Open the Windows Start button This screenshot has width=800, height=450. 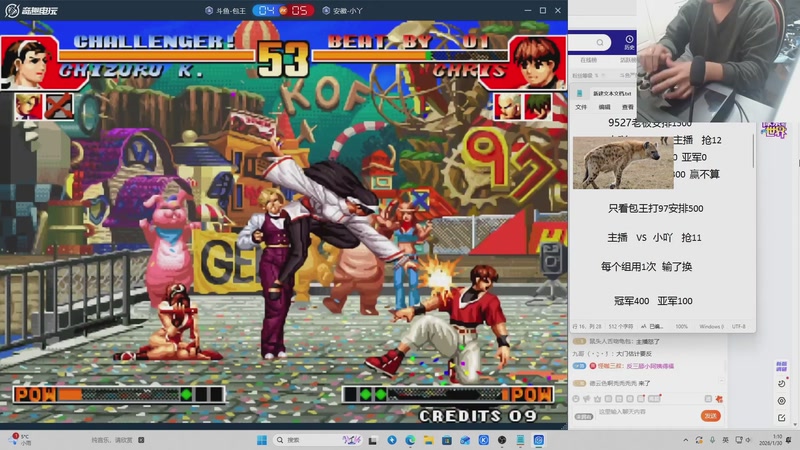pos(262,440)
